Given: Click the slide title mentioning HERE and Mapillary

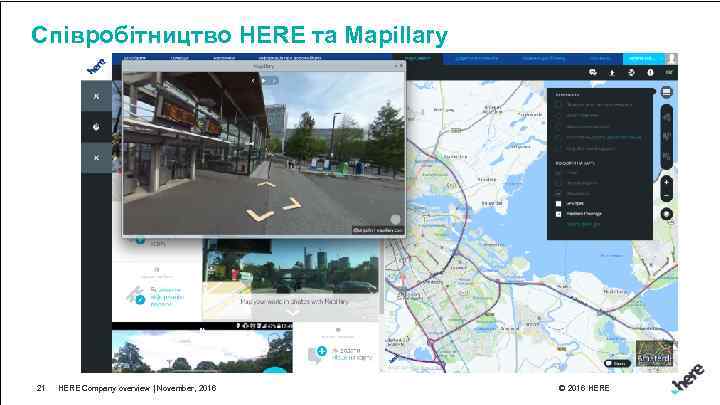Looking at the screenshot, I should (239, 35).
